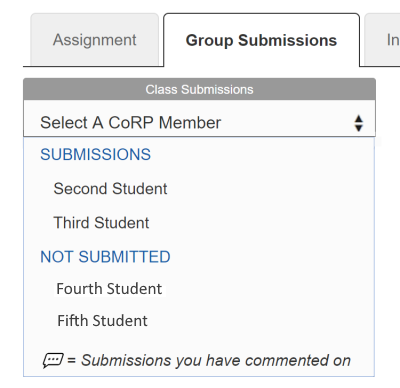Click the NOT SUBMITTED group heading
This screenshot has height=388, width=400.
[x=105, y=257]
